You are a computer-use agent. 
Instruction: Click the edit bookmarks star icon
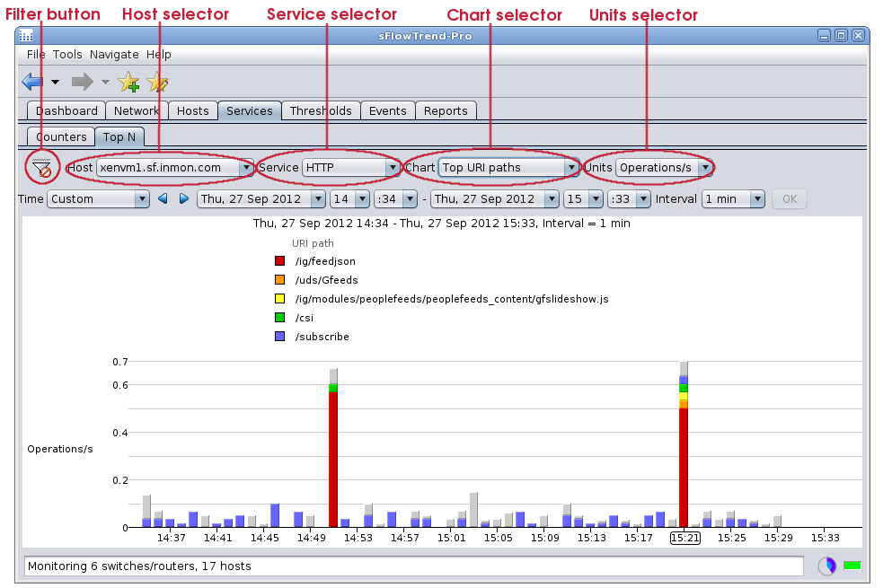pyautogui.click(x=158, y=83)
